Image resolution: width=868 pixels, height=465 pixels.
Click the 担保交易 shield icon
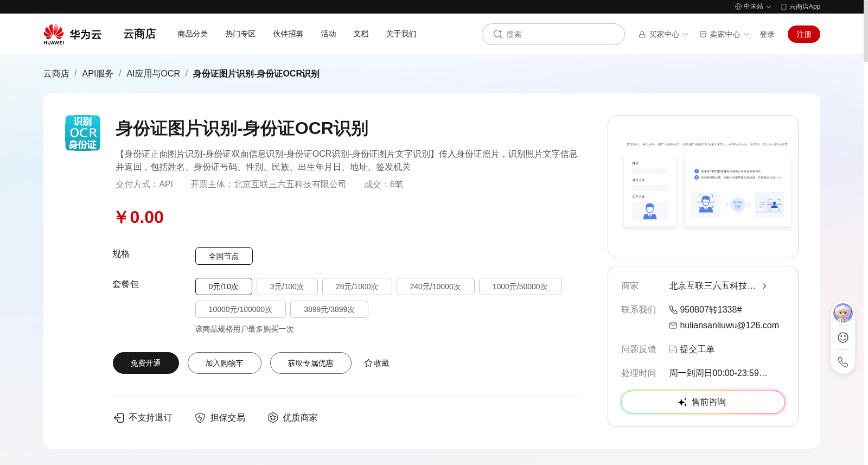[200, 417]
